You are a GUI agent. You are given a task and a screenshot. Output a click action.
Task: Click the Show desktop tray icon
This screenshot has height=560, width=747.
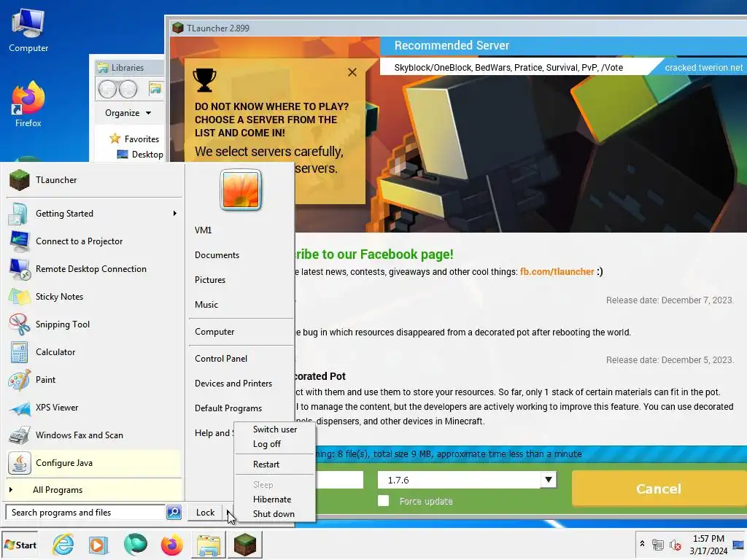click(739, 544)
